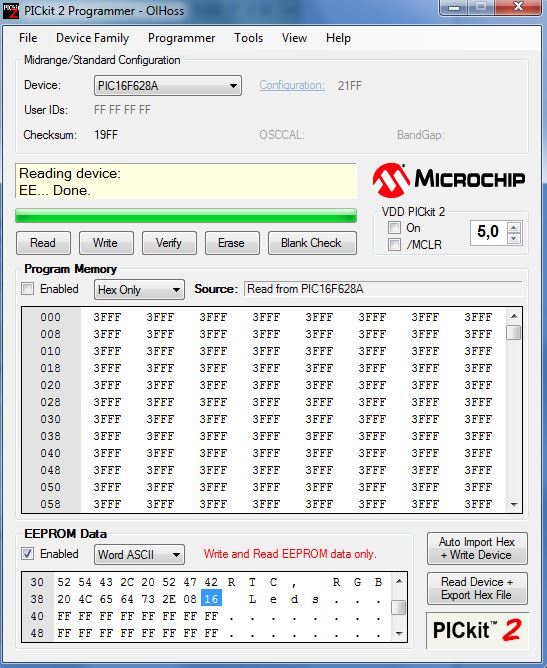The width and height of the screenshot is (547, 668).
Task: Click the Configuration link
Action: tap(292, 85)
